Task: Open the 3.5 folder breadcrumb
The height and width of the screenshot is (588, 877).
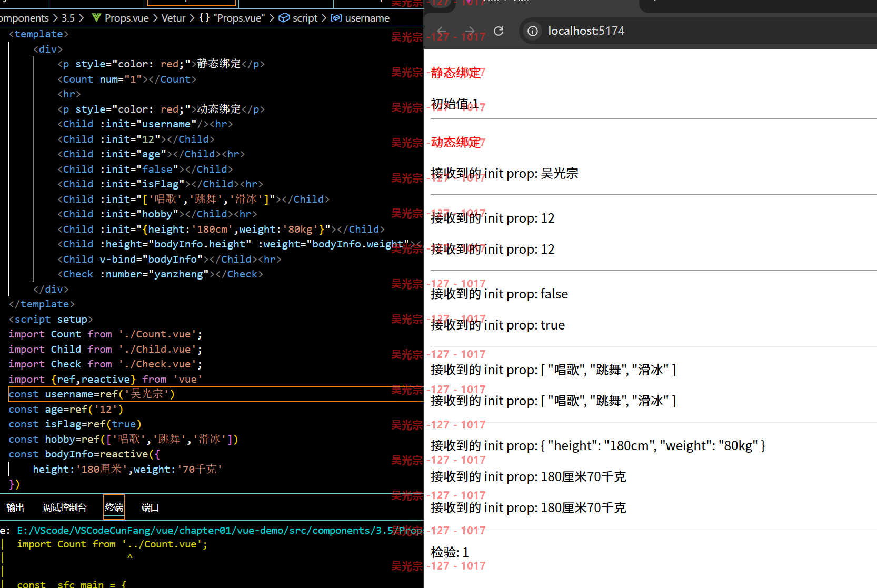Action: click(x=68, y=18)
